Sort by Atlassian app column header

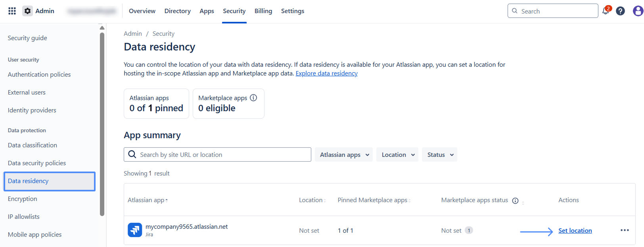click(146, 200)
